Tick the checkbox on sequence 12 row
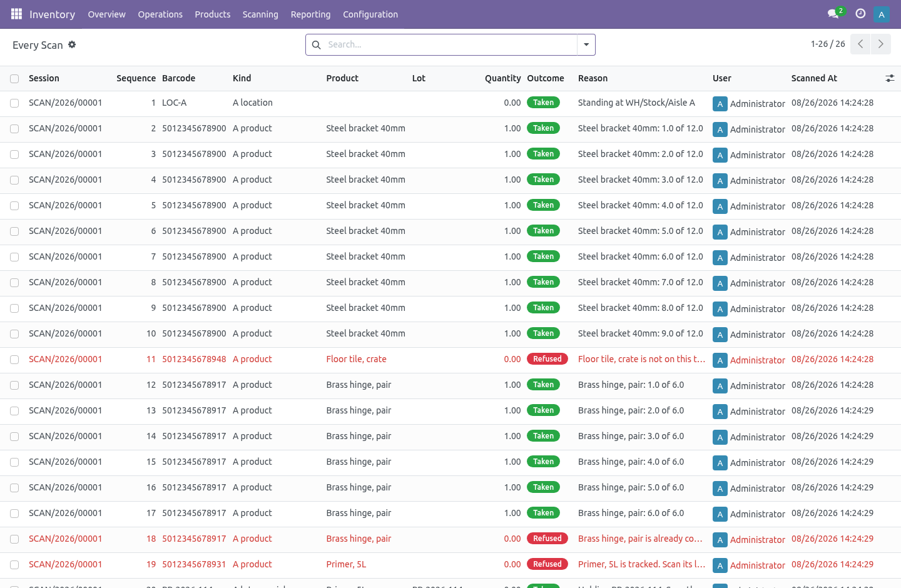The image size is (901, 588). [14, 385]
